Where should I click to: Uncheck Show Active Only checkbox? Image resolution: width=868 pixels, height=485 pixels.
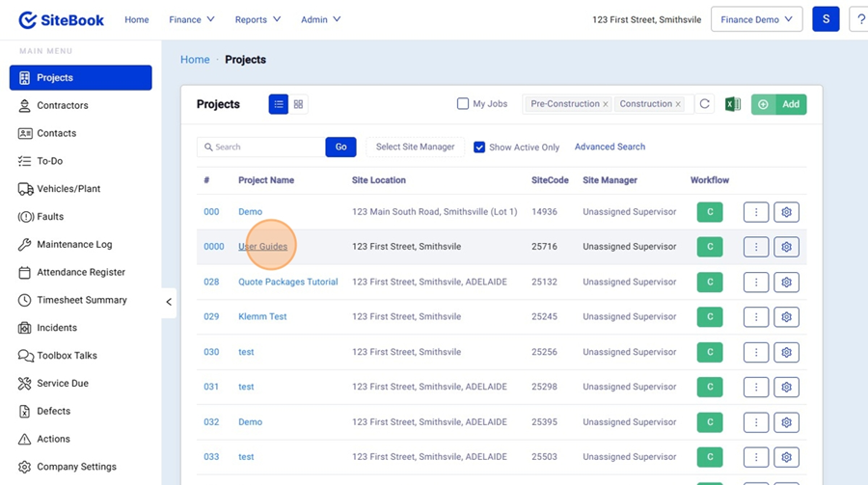tap(479, 148)
